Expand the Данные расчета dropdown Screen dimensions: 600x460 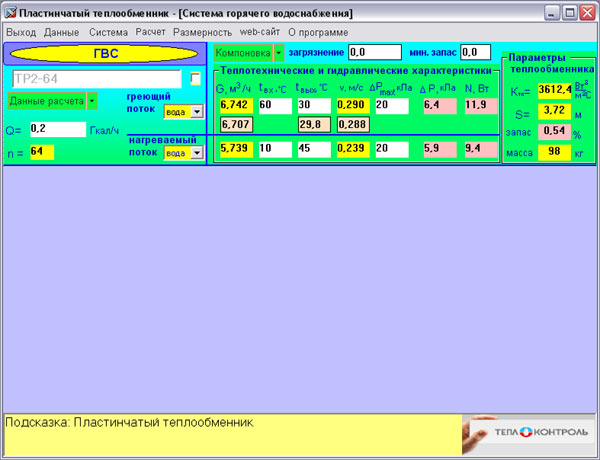pos(92,101)
